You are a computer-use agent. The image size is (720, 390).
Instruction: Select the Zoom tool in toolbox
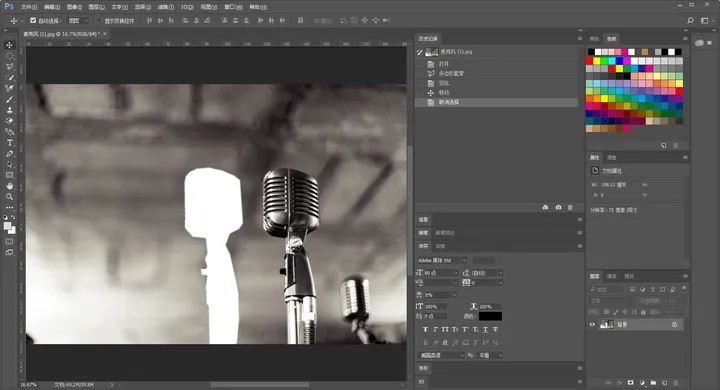pos(10,197)
